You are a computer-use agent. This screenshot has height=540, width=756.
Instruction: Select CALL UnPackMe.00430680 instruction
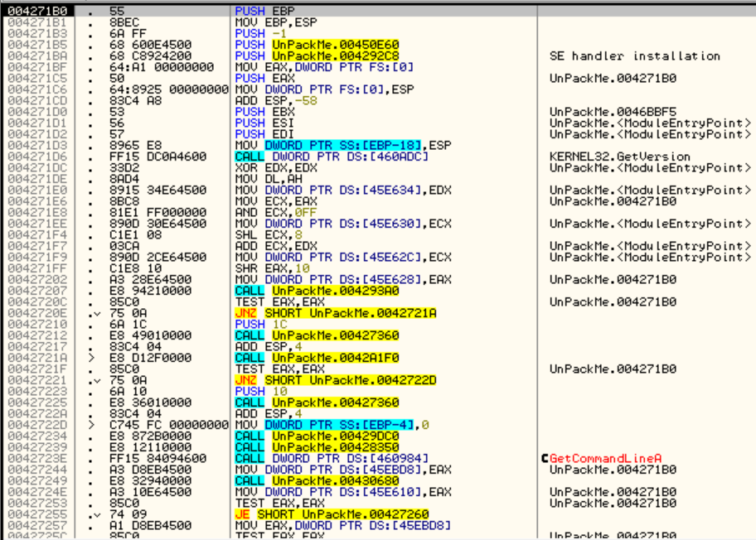pyautogui.click(x=317, y=480)
